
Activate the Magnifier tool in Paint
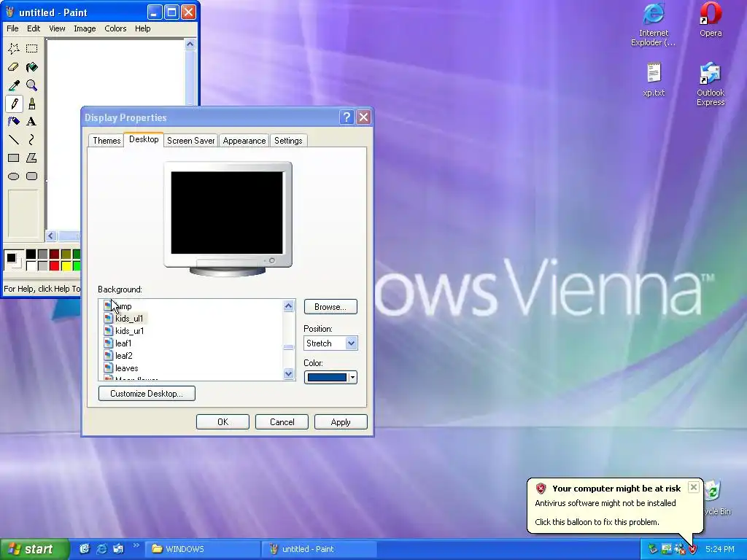(32, 85)
